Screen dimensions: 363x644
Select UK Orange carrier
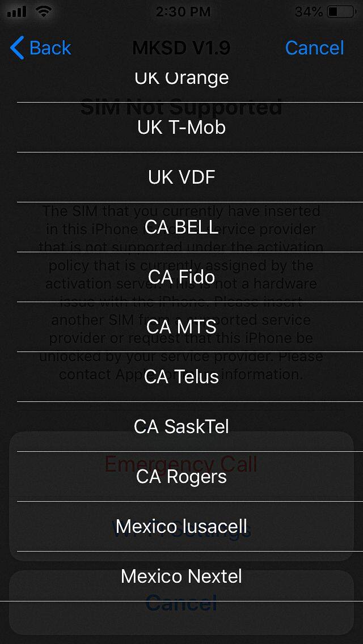tap(181, 78)
